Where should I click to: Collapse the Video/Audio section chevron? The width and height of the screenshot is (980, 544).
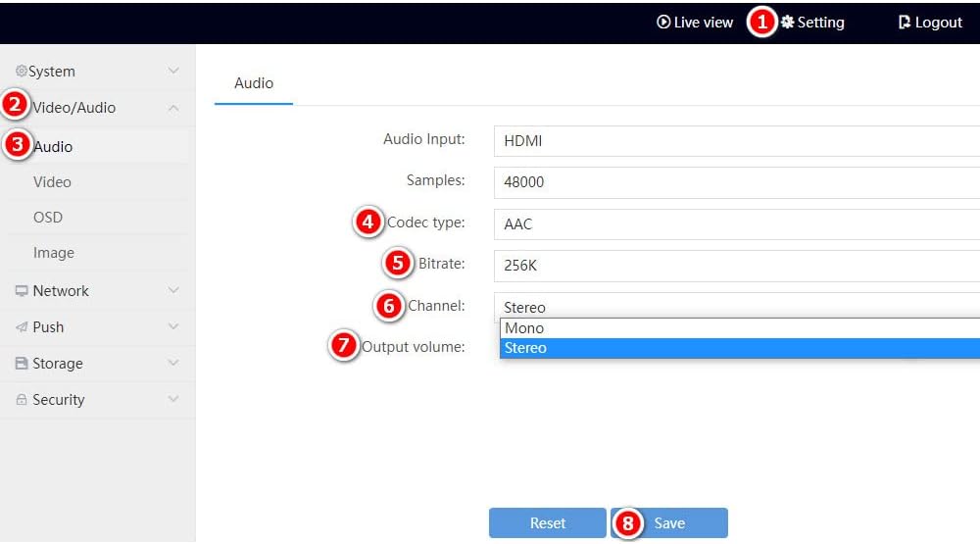click(x=173, y=108)
